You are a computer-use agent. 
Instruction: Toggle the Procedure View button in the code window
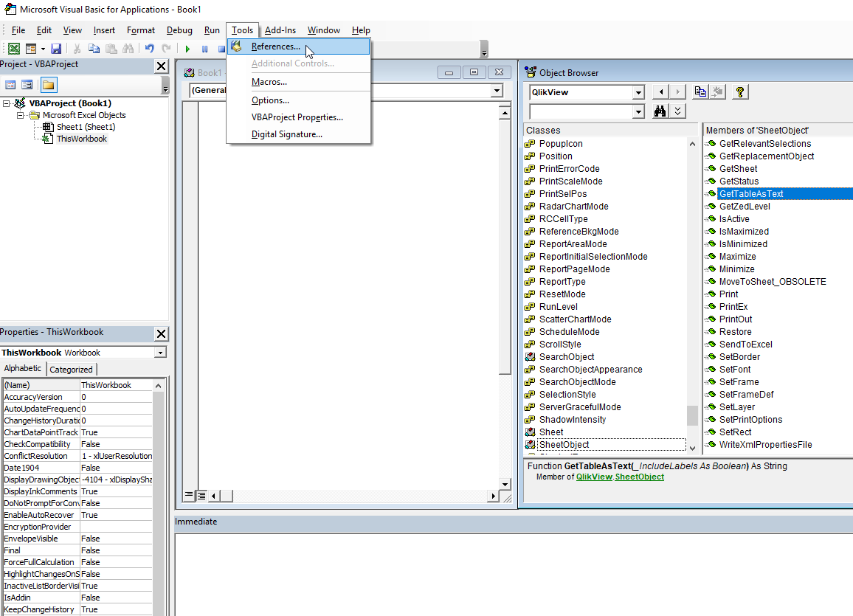pos(189,495)
